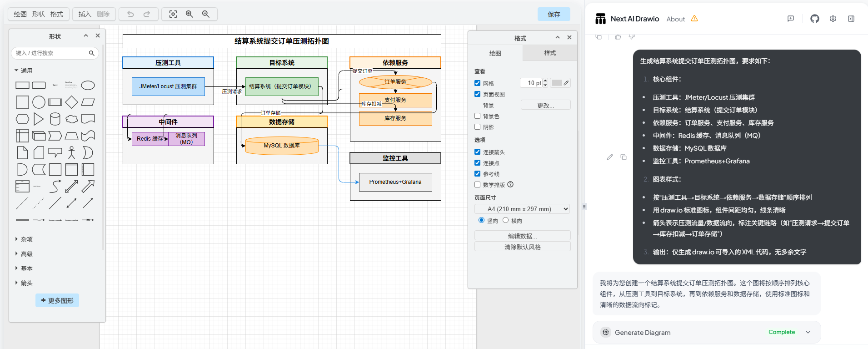The image size is (868, 349).
Task: Click the warning triangle next to About
Action: [x=694, y=19]
